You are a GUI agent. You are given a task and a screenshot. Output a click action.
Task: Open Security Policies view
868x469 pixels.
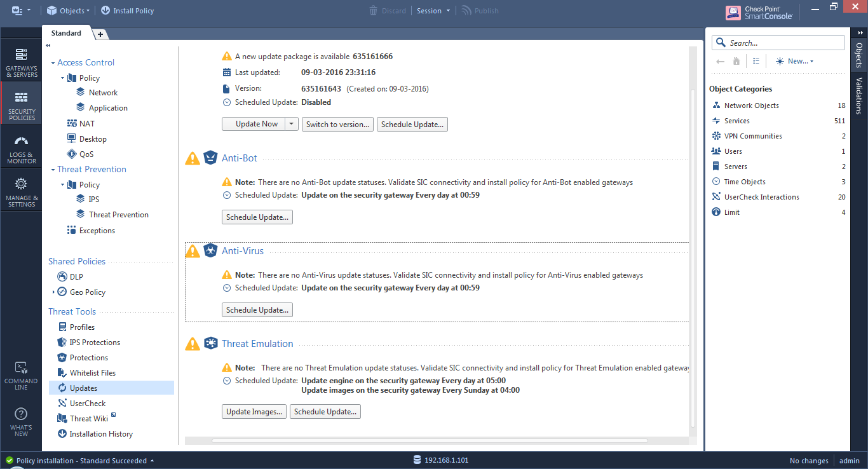[x=21, y=103]
